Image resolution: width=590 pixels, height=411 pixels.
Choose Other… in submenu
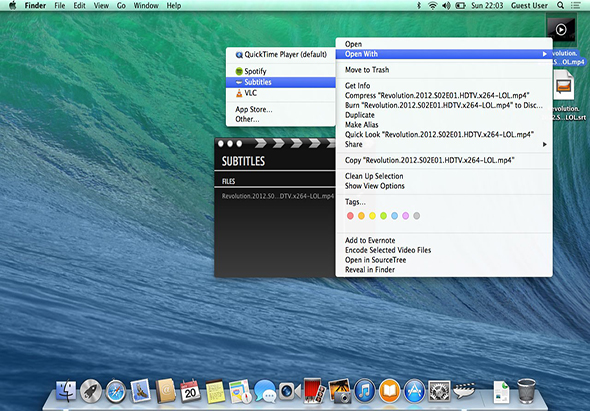(x=247, y=119)
